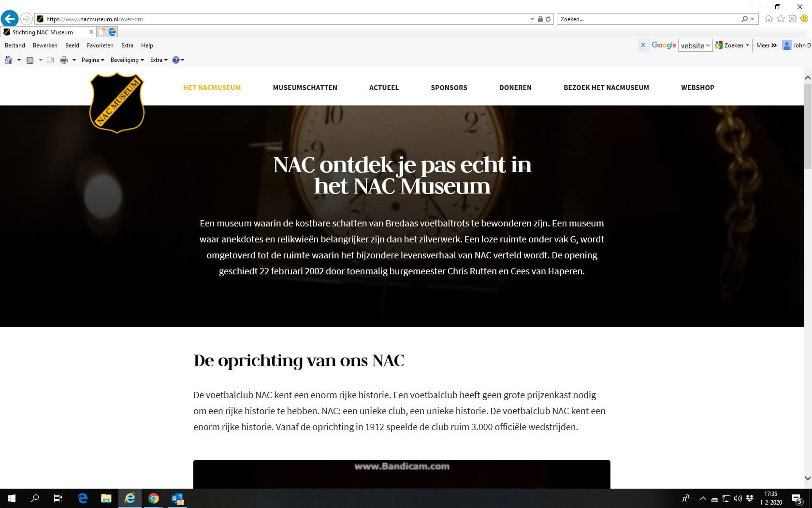This screenshot has width=812, height=508.
Task: Open the Webshop navigation link
Action: click(x=697, y=88)
